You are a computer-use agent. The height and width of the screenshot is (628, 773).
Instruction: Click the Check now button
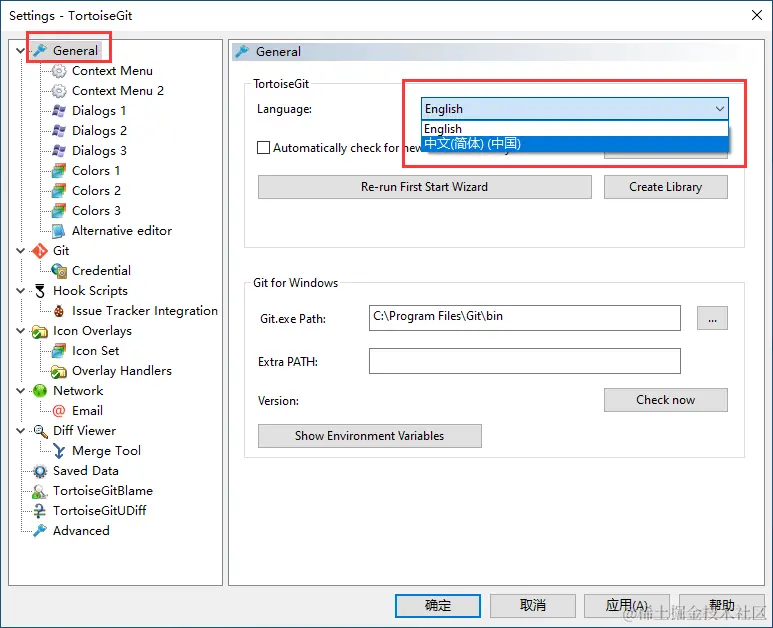pos(666,400)
